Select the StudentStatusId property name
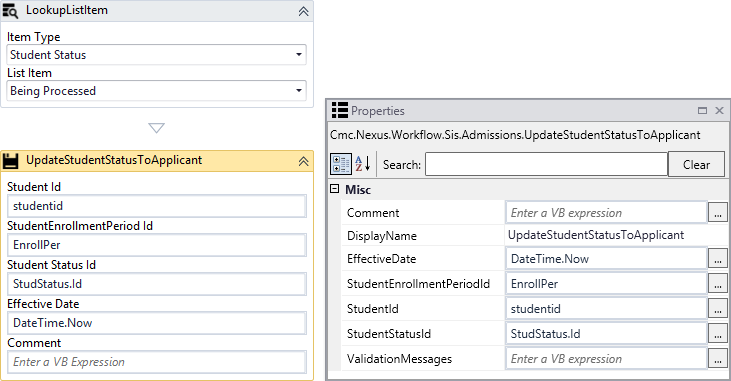The width and height of the screenshot is (731, 381). (x=389, y=334)
